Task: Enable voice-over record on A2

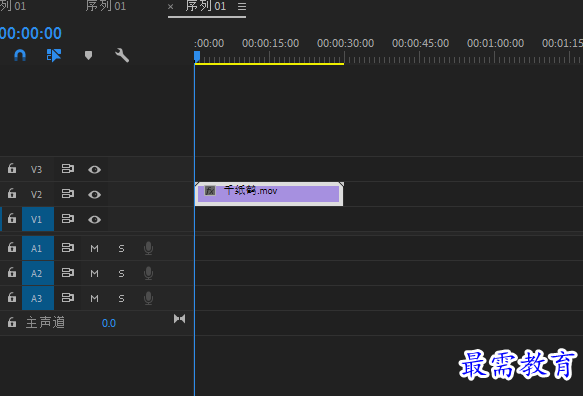Action: coord(148,273)
